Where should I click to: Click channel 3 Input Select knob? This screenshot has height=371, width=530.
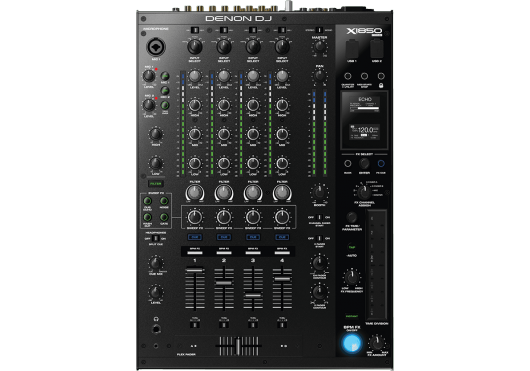(253, 47)
